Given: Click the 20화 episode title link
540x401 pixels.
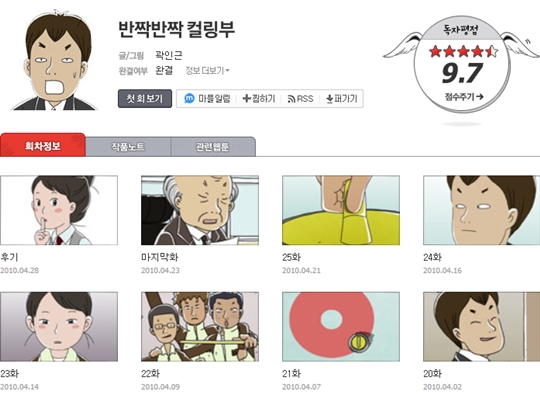Looking at the screenshot, I should (432, 373).
